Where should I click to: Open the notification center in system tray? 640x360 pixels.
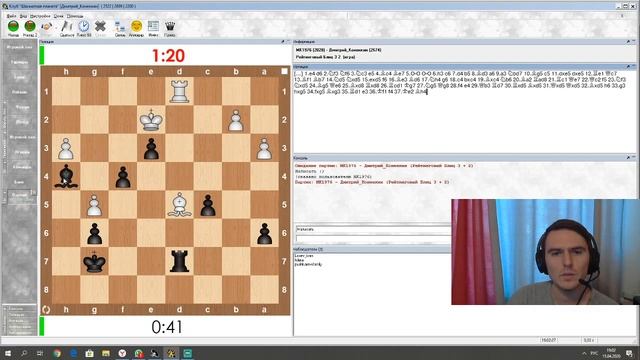point(629,353)
